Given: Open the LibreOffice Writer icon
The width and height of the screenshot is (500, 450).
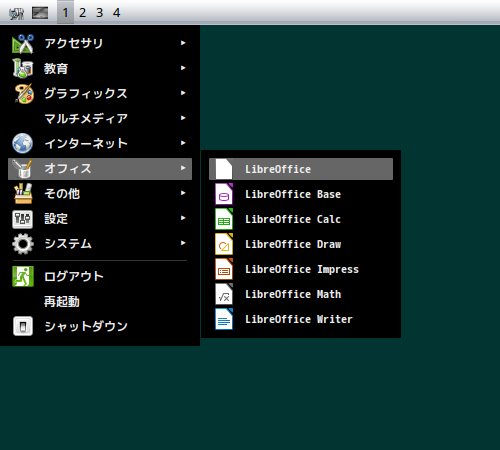Looking at the screenshot, I should (x=224, y=319).
